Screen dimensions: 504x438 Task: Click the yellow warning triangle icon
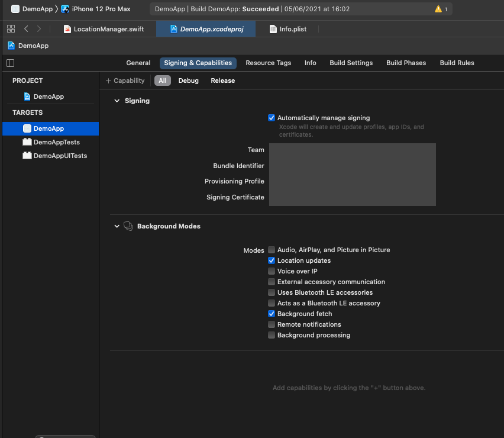pyautogui.click(x=438, y=9)
